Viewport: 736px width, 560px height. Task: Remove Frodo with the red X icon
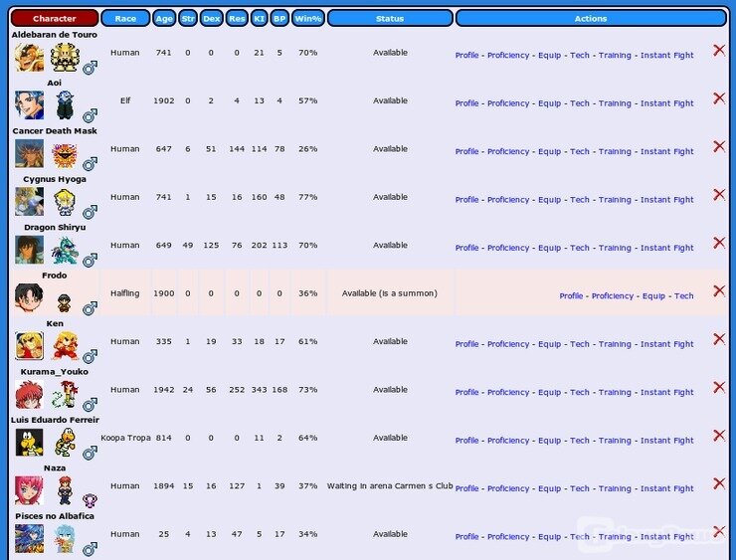click(x=719, y=291)
